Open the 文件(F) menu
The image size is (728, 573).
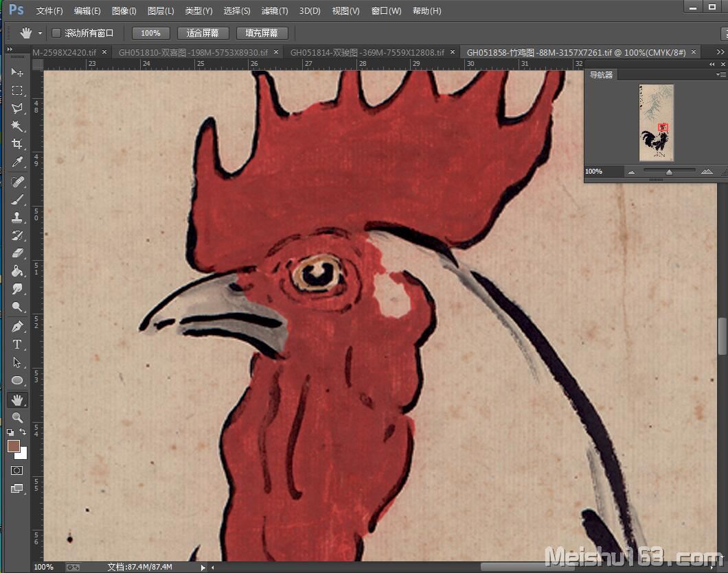tap(49, 11)
